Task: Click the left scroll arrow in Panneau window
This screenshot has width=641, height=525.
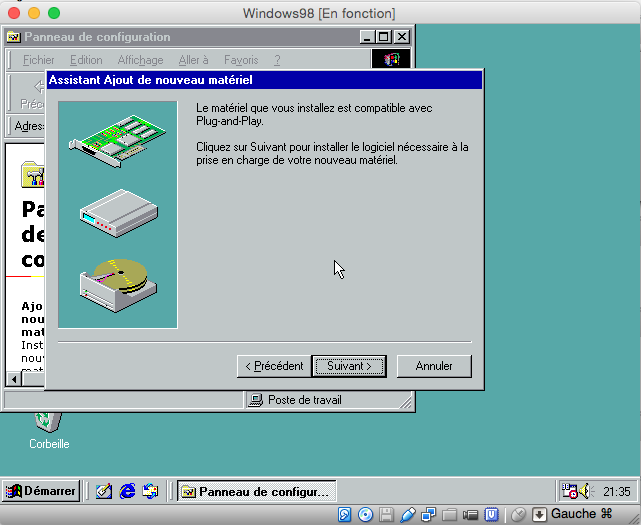Action: click(x=14, y=379)
